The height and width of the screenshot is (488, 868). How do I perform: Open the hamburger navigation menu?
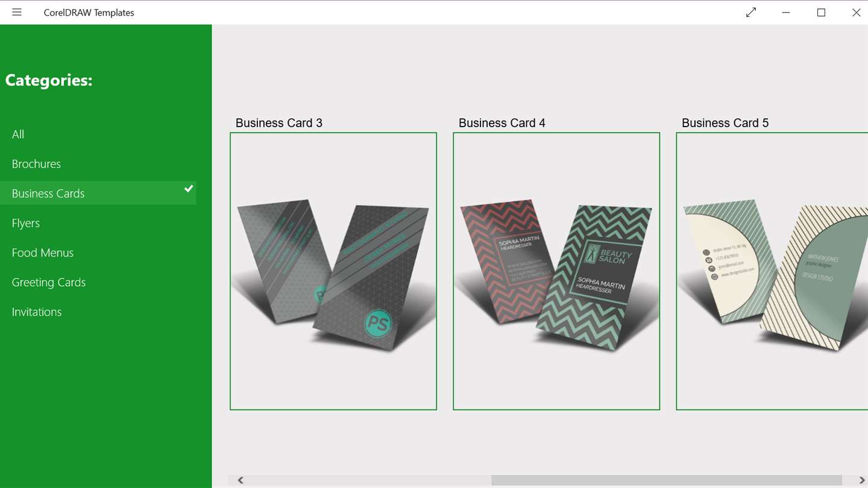[17, 12]
